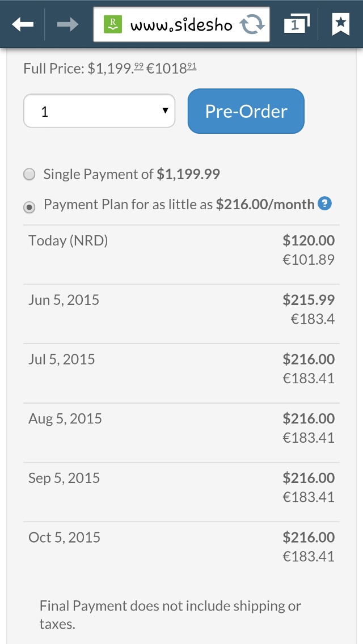Reload the page with the refresh icon
This screenshot has width=363, height=644.
[250, 24]
